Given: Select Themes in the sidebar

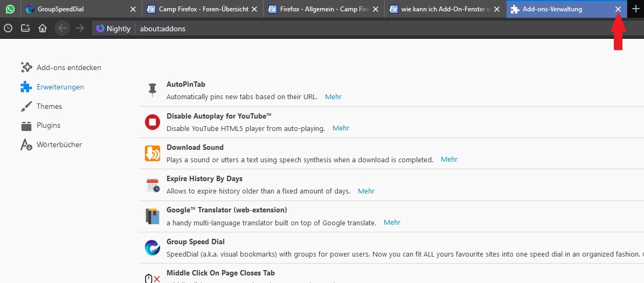Looking at the screenshot, I should click(49, 106).
